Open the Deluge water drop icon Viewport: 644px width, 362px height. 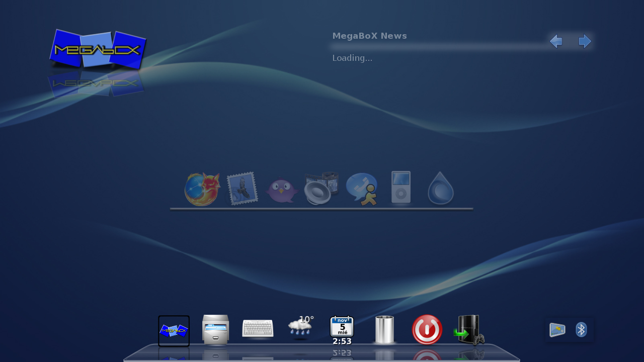441,189
